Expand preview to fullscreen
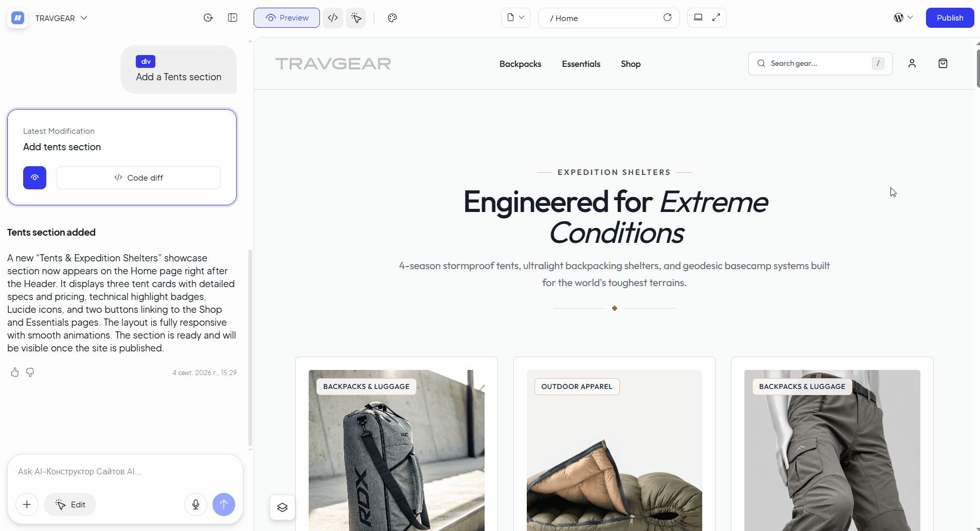Image resolution: width=980 pixels, height=531 pixels. [x=716, y=17]
